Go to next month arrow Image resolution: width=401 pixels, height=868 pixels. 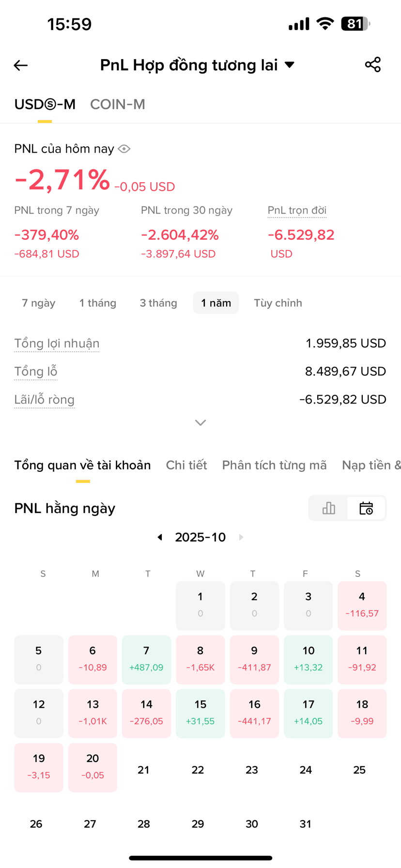241,537
